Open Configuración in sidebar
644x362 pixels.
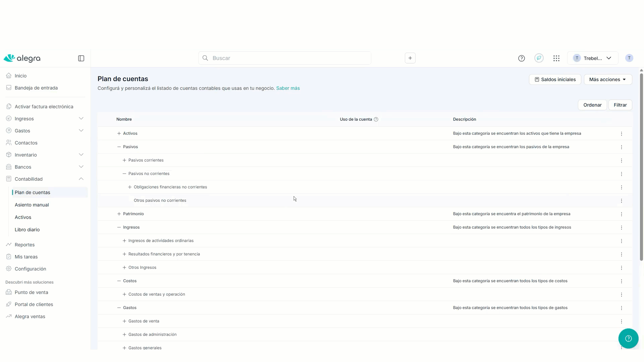coord(31,269)
